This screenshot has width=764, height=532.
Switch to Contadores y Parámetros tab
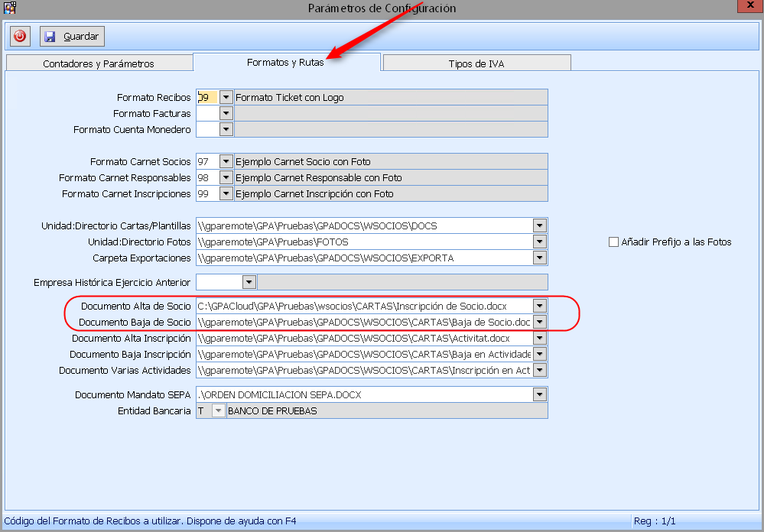tap(99, 63)
